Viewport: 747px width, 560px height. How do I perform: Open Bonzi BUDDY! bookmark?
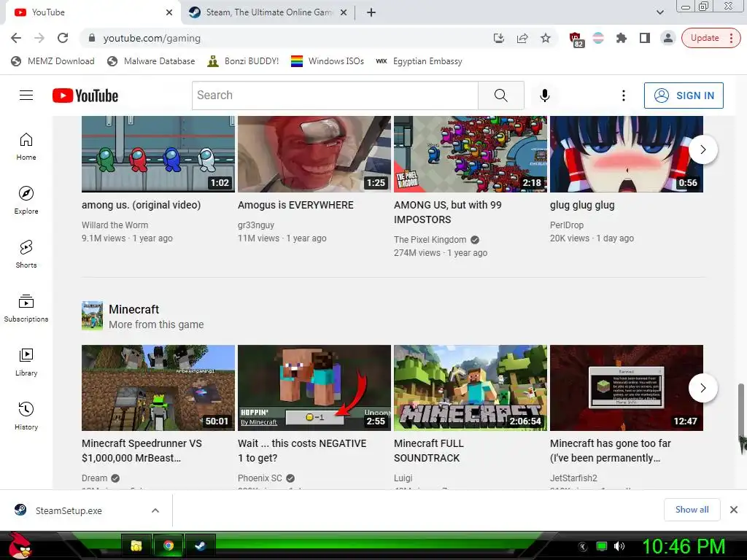click(x=243, y=61)
